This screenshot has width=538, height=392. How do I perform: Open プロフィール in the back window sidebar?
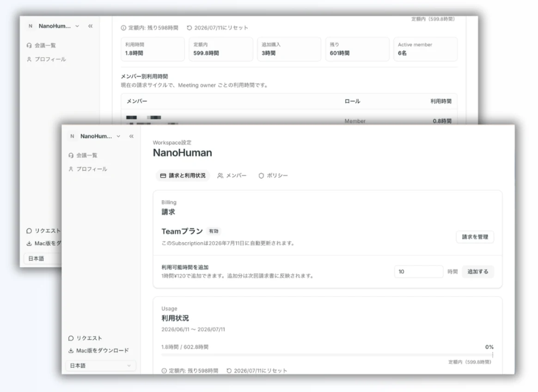(x=46, y=59)
